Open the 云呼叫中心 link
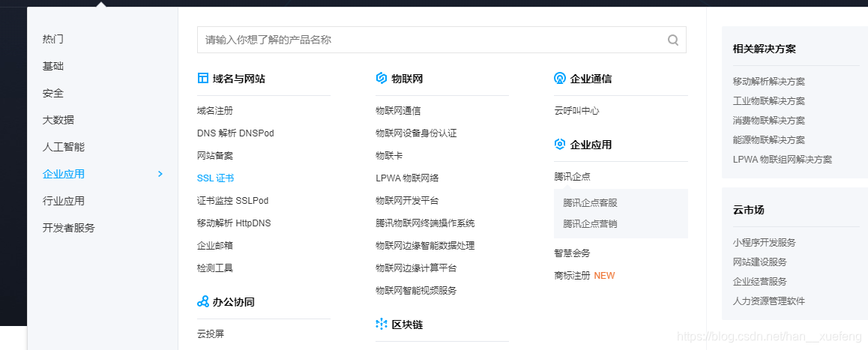Screen dimensions: 868x350 [x=577, y=111]
